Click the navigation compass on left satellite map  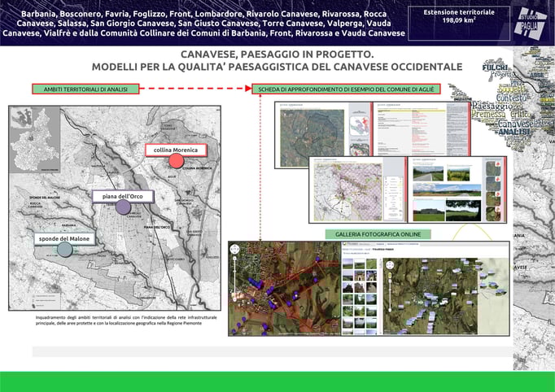pyautogui.click(x=234, y=249)
